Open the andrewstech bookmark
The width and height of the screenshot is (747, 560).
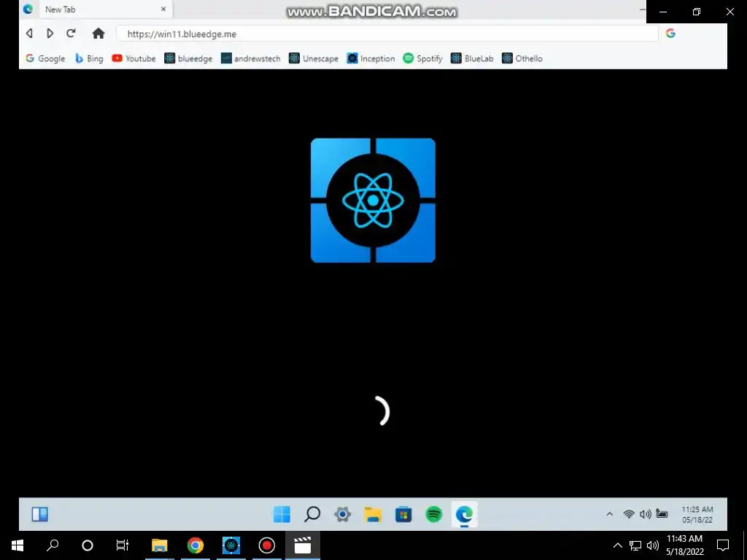(x=251, y=58)
